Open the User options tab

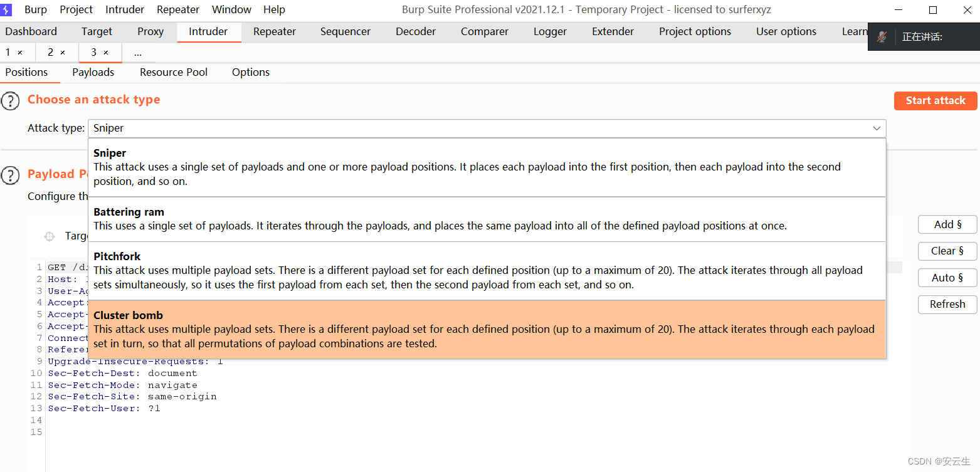click(x=786, y=31)
